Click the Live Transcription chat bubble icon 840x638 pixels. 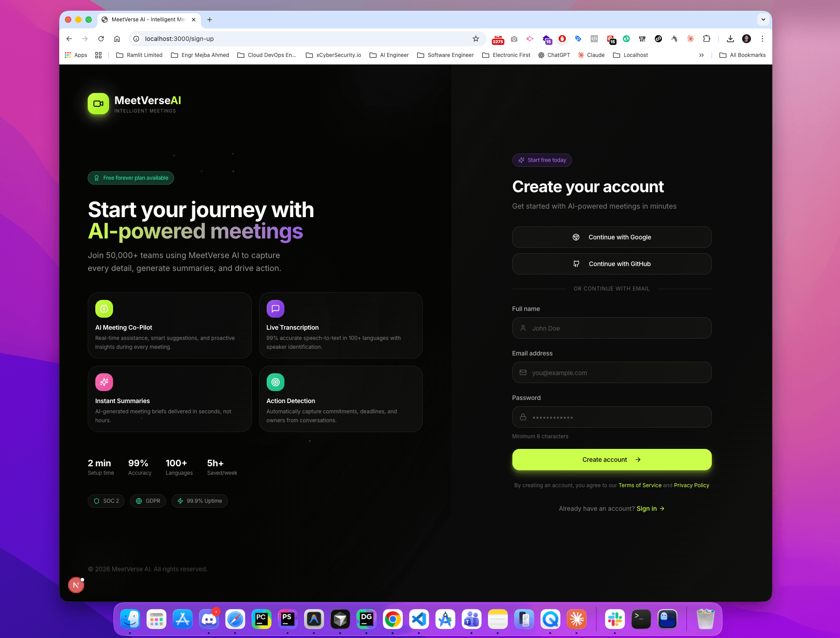click(275, 308)
